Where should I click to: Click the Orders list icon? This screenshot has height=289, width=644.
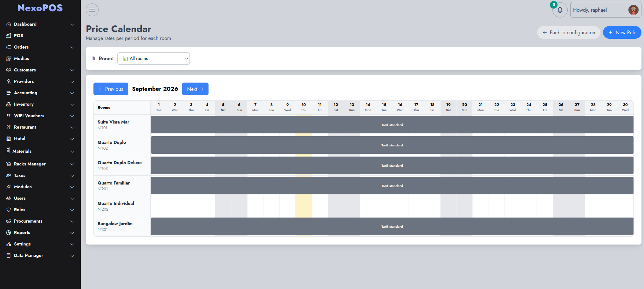point(9,47)
